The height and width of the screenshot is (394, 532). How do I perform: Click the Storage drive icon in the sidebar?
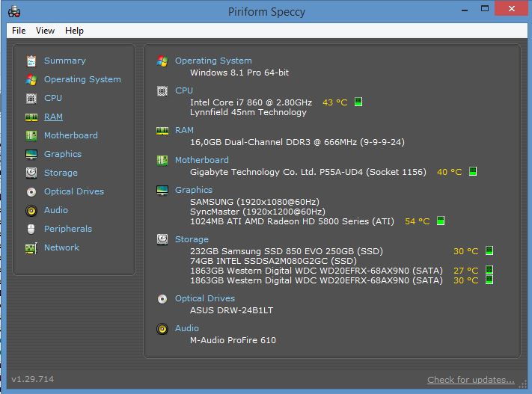pyautogui.click(x=31, y=173)
